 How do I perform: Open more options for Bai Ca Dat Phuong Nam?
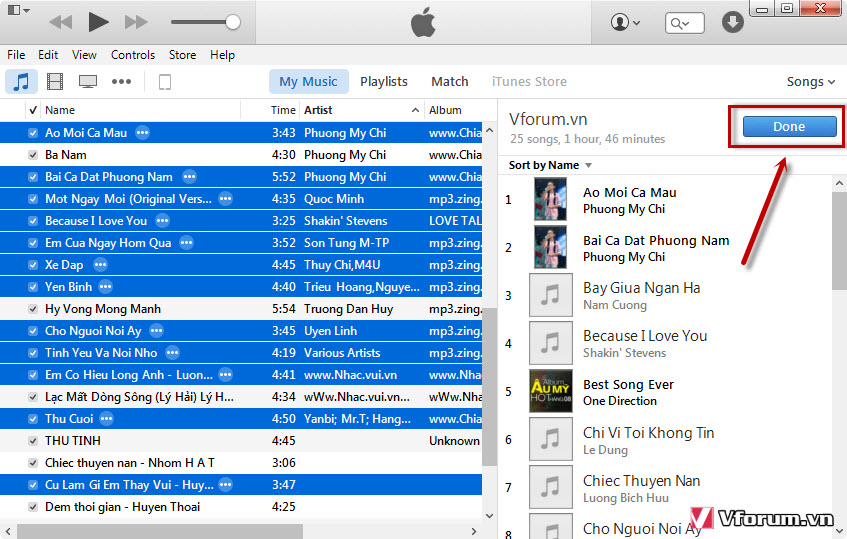click(189, 177)
